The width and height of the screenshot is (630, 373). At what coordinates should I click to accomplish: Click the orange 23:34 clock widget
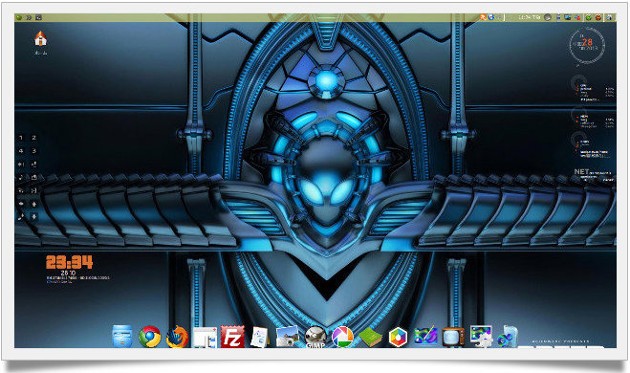(x=70, y=262)
